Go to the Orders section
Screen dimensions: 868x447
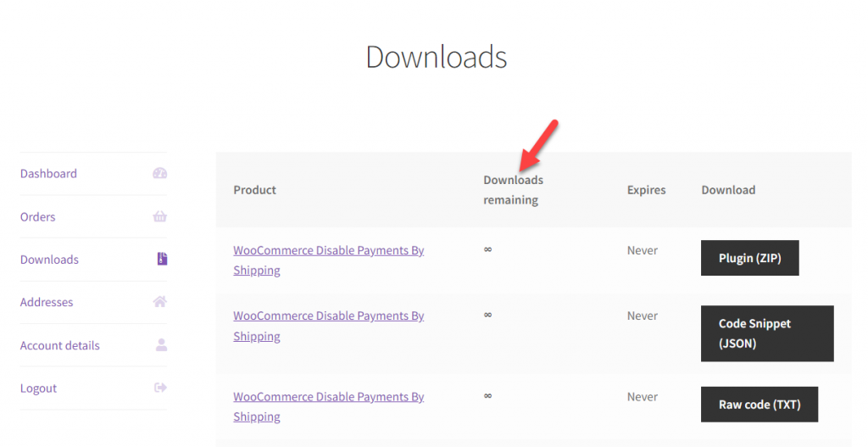tap(37, 216)
